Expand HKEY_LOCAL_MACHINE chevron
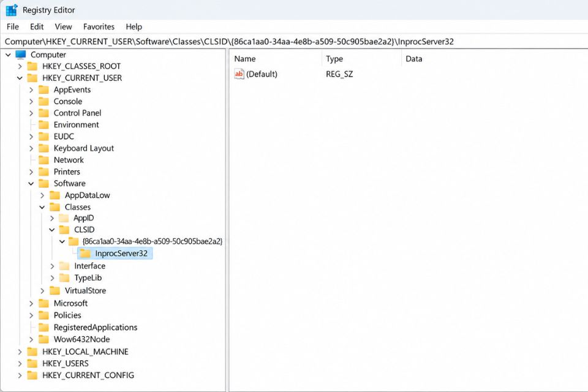 pyautogui.click(x=20, y=352)
